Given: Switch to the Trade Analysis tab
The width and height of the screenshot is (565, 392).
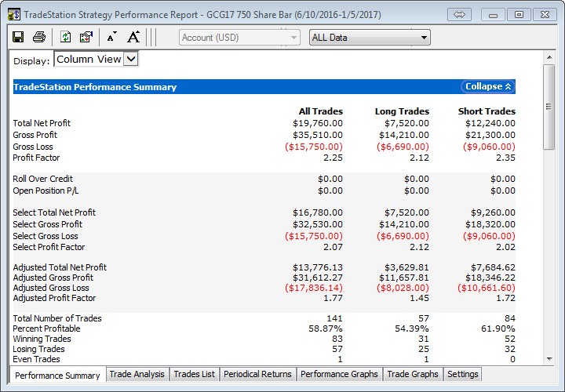Looking at the screenshot, I should [137, 375].
